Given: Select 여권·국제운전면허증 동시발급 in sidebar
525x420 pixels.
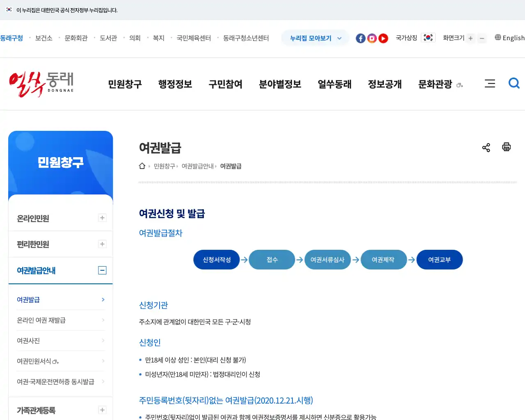Looking at the screenshot, I should point(55,382).
